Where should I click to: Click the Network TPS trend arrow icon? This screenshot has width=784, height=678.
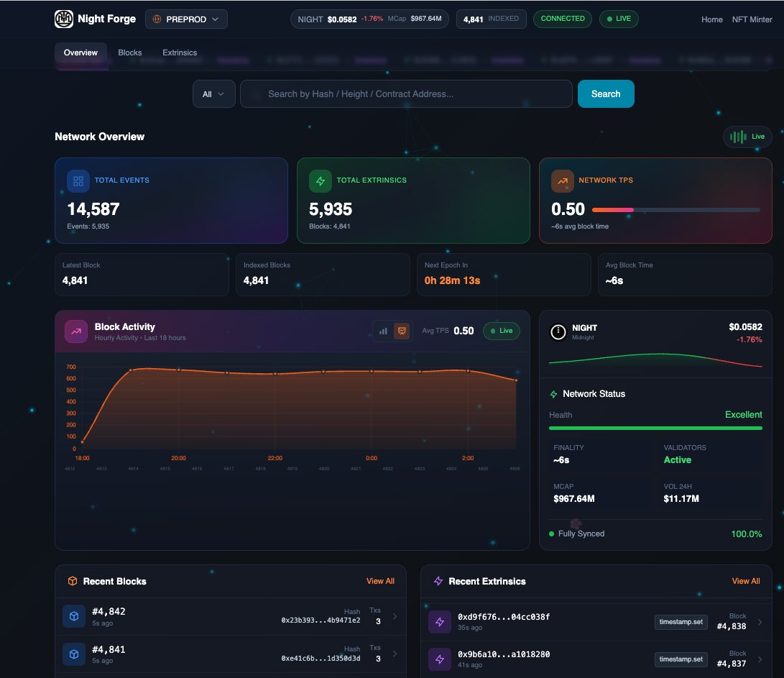563,180
